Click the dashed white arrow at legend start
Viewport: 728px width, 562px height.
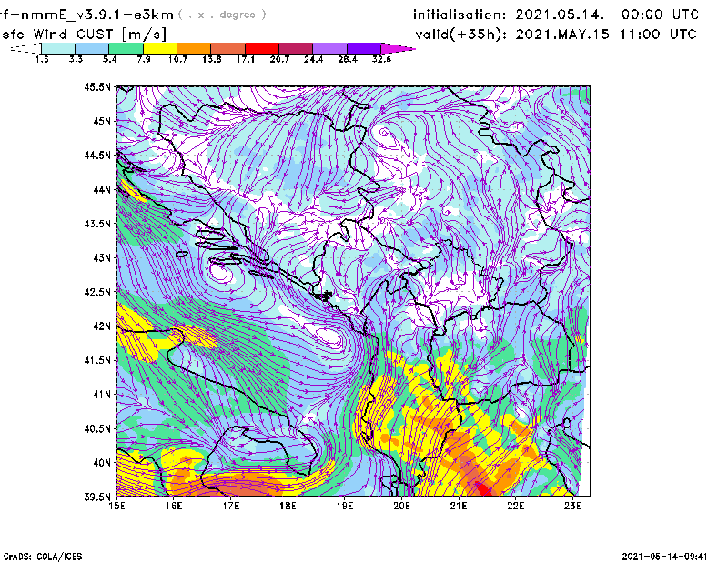[x=25, y=48]
